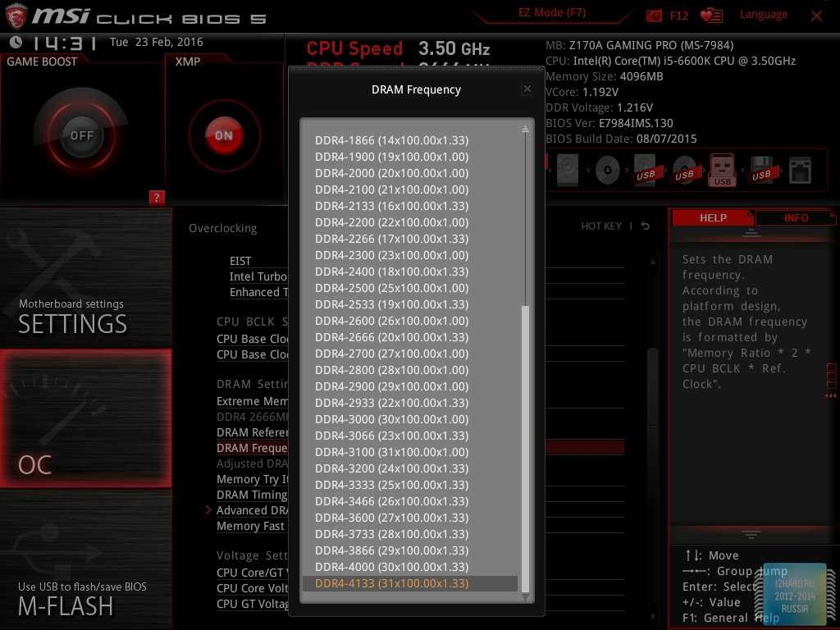This screenshot has width=840, height=630.
Task: Switch to the INFO tab
Action: click(x=795, y=218)
